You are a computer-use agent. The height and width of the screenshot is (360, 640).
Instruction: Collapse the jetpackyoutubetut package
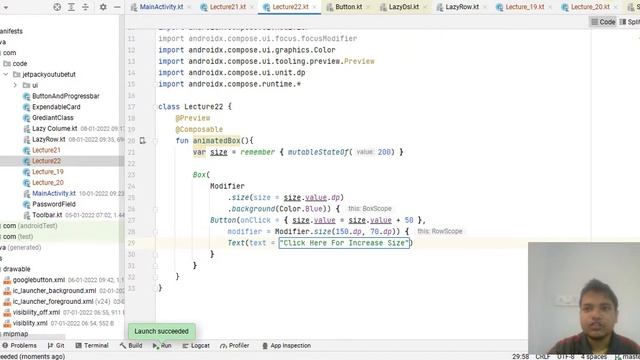point(6,75)
